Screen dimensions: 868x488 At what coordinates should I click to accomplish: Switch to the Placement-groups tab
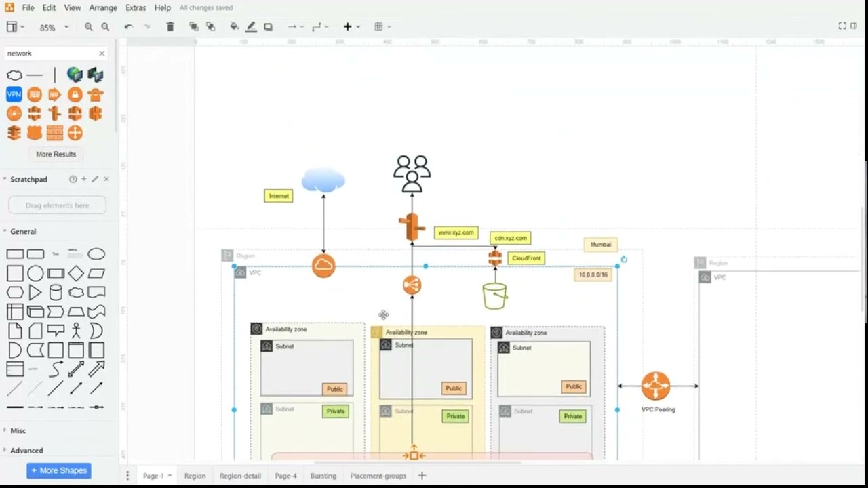(x=378, y=476)
